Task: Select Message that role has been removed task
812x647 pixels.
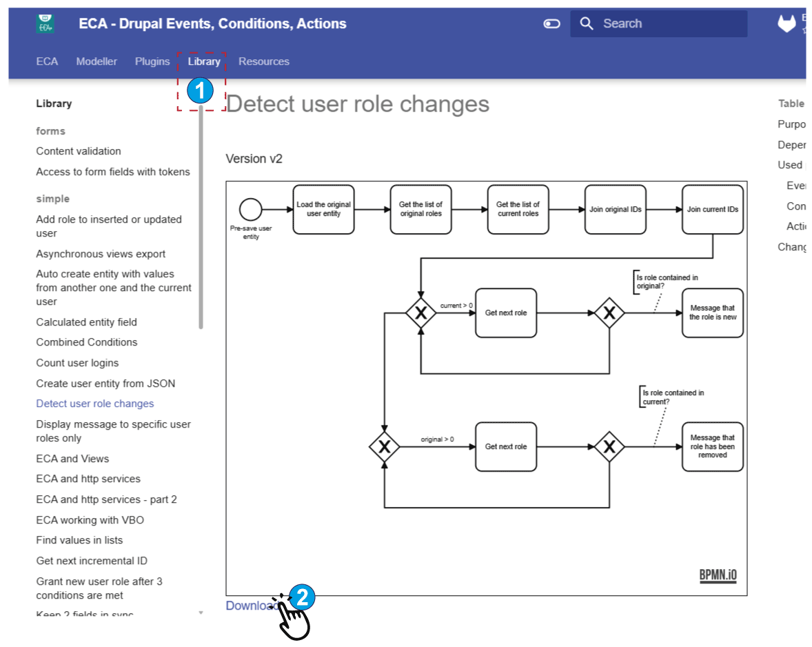Action: click(x=713, y=446)
